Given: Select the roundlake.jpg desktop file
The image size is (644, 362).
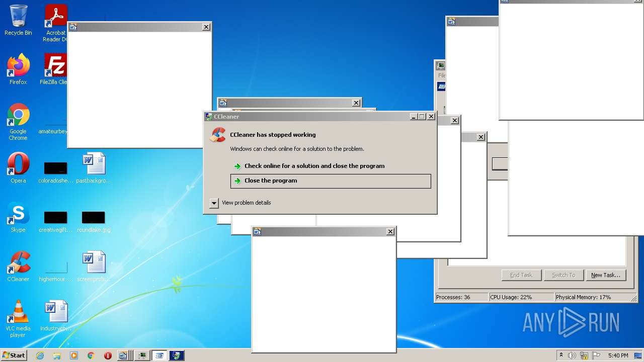Looking at the screenshot, I should pyautogui.click(x=94, y=221).
